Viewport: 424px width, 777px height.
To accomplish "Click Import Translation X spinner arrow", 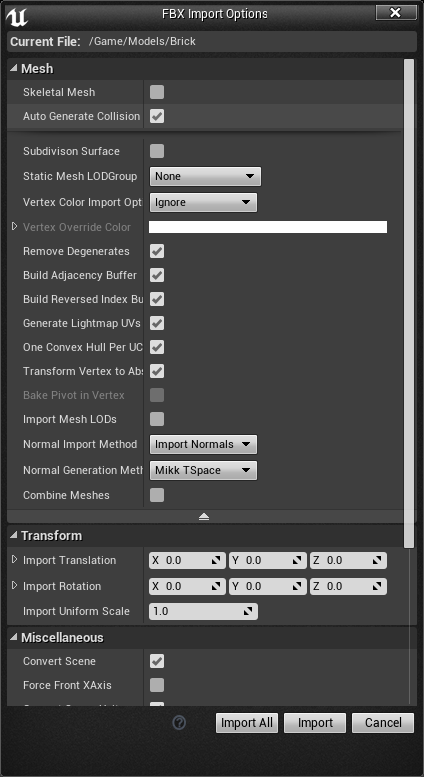I will click(x=216, y=560).
